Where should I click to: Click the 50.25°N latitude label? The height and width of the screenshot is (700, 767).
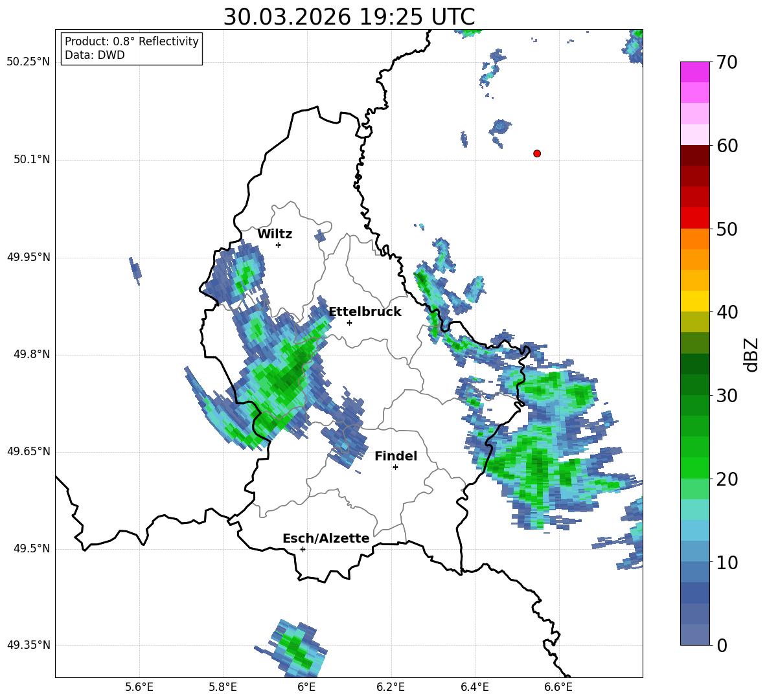29,62
